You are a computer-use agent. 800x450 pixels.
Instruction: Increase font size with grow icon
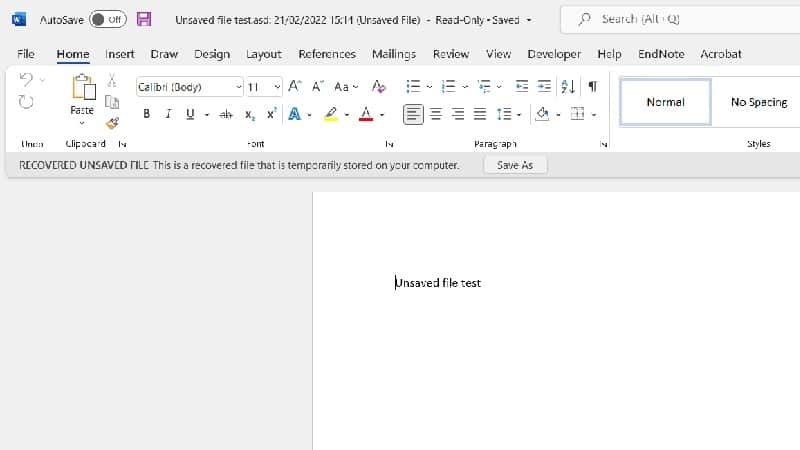[x=295, y=87]
